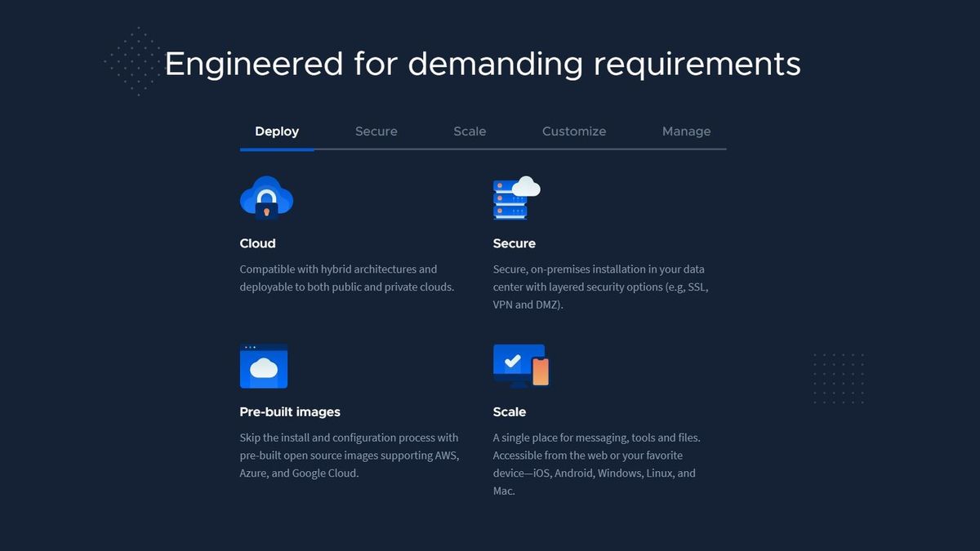Click the Cloud feature heading
Viewport: 980px width, 551px height.
pos(257,243)
